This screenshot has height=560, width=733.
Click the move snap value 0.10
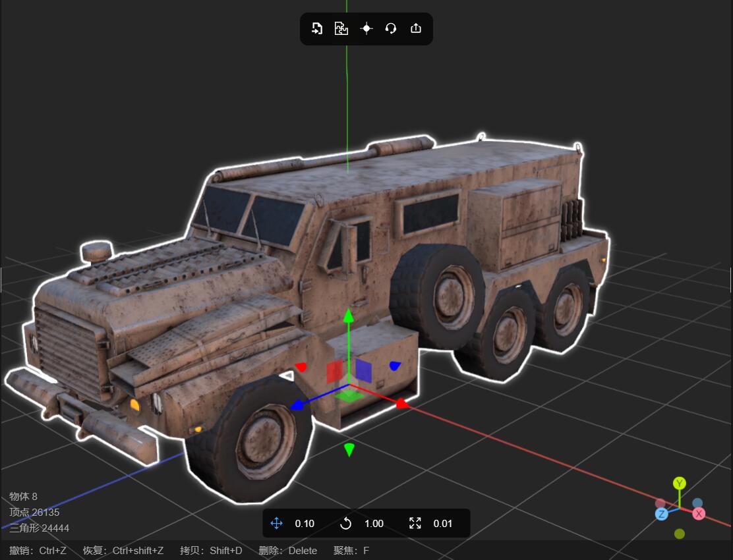click(x=305, y=524)
